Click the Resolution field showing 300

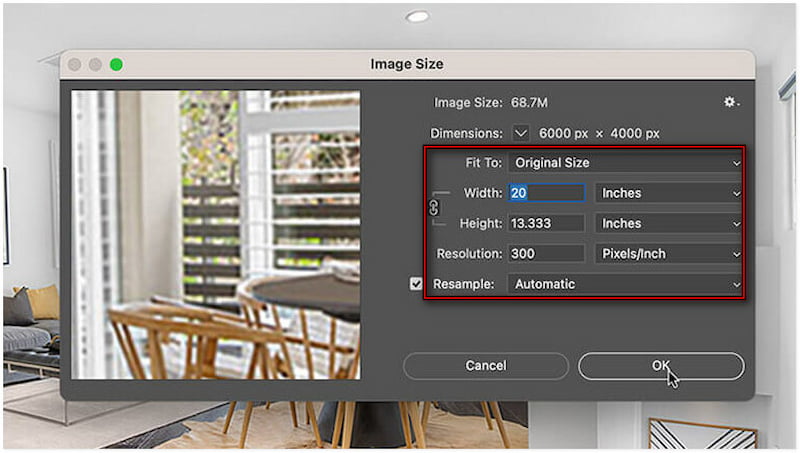coord(546,254)
